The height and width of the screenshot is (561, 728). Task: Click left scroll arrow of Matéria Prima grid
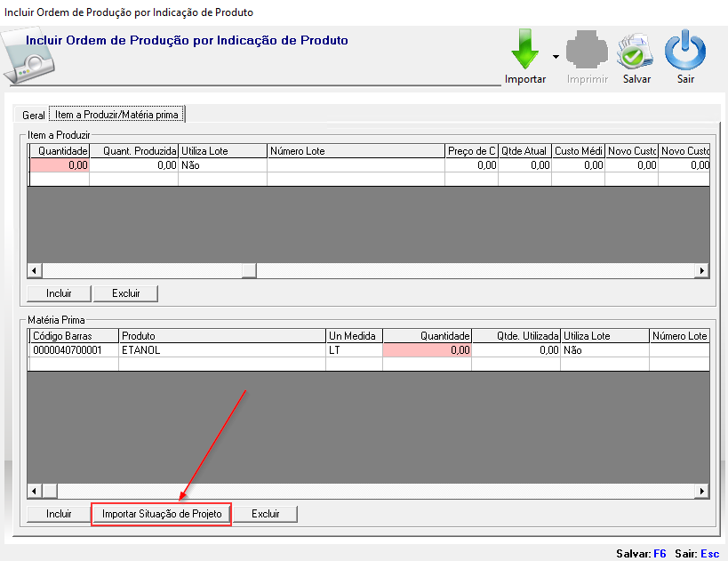[35, 491]
